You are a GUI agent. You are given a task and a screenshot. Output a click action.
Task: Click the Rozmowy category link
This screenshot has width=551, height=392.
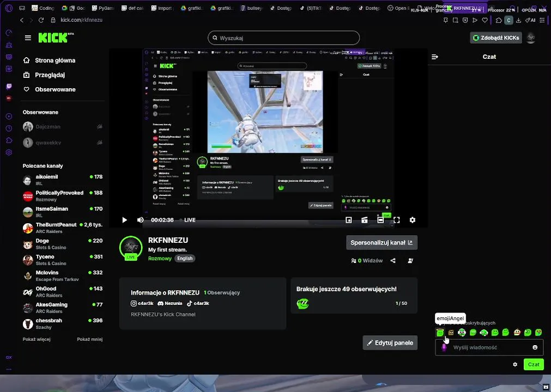[x=160, y=258]
